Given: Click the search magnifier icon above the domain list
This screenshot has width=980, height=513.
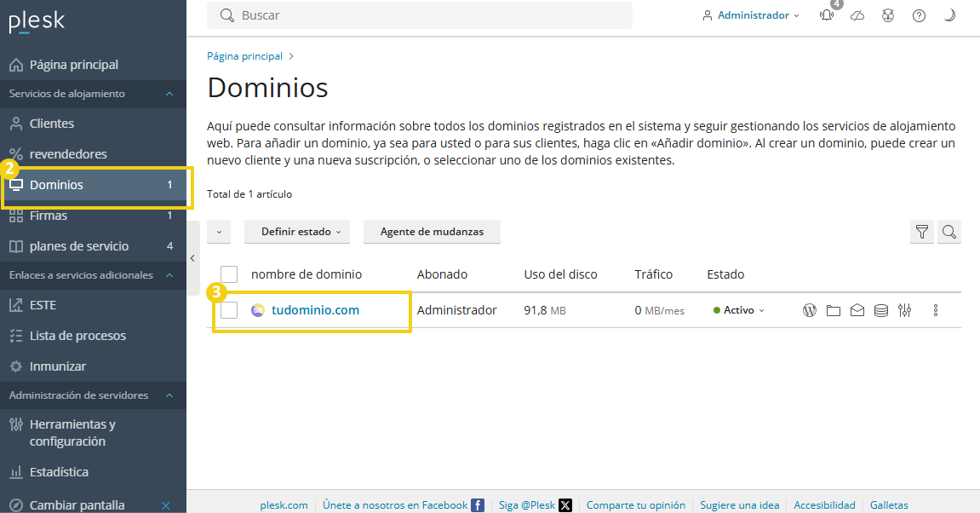Looking at the screenshot, I should [949, 231].
